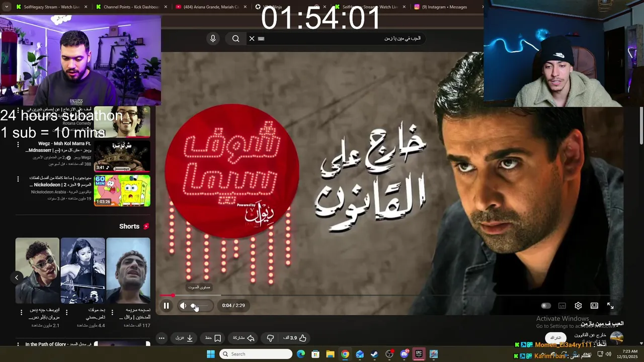This screenshot has width=644, height=362.
Task: Open options for Nickelodeon video row
Action: click(x=18, y=179)
